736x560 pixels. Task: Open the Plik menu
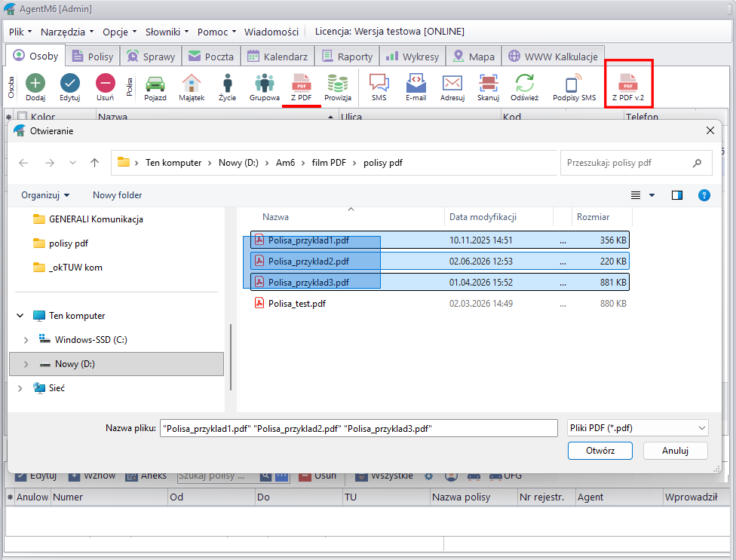[x=20, y=32]
